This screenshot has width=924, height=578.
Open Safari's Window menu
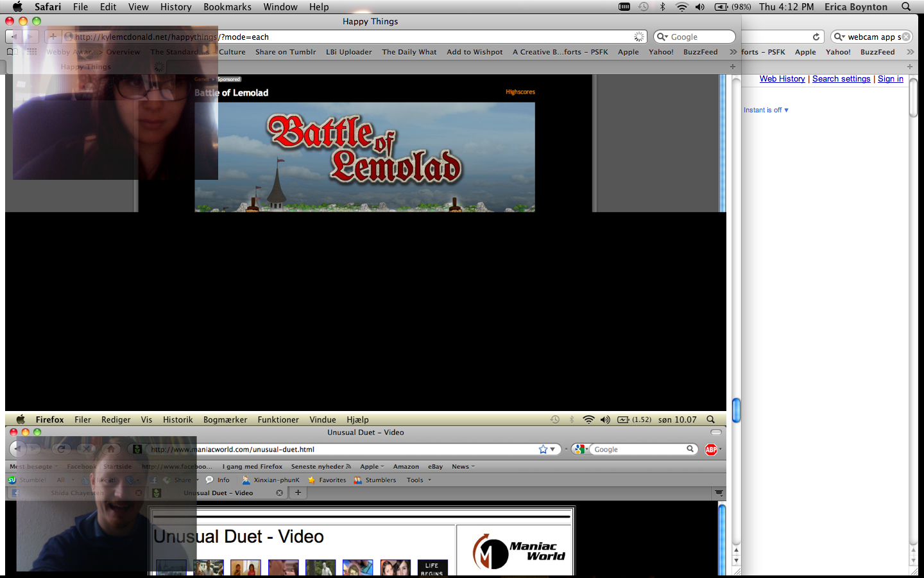[280, 7]
